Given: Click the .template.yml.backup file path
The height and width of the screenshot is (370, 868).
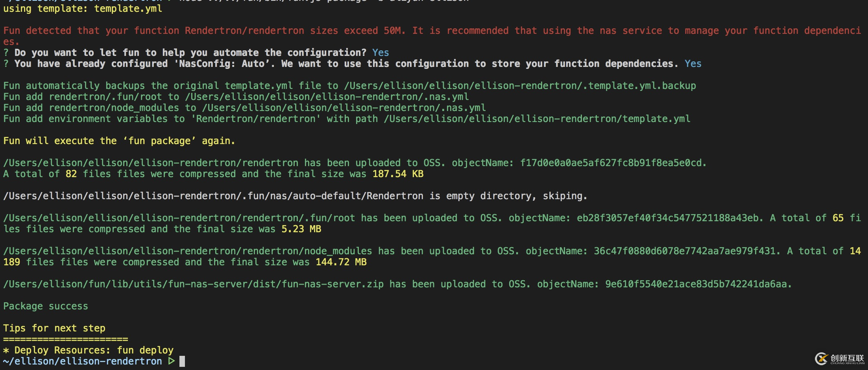Looking at the screenshot, I should (x=520, y=86).
